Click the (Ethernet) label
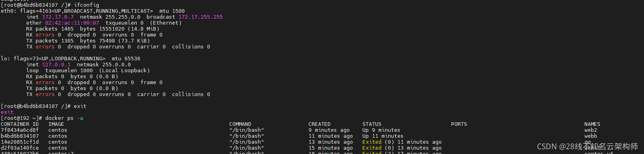This screenshot has height=154, width=644. pos(166,23)
